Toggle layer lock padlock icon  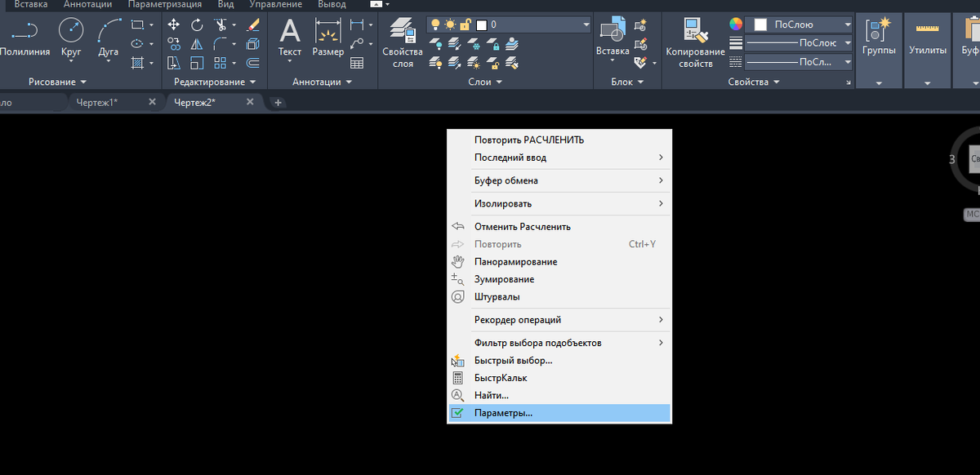(x=465, y=25)
